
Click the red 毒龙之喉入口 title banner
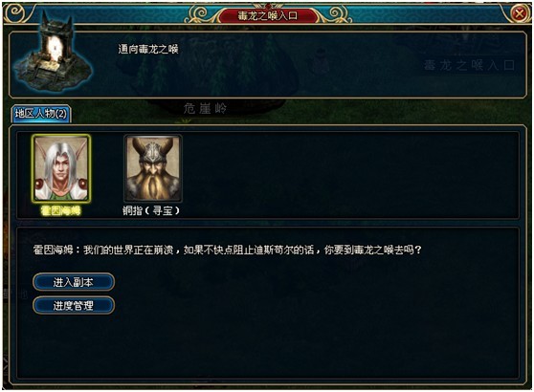tap(268, 15)
